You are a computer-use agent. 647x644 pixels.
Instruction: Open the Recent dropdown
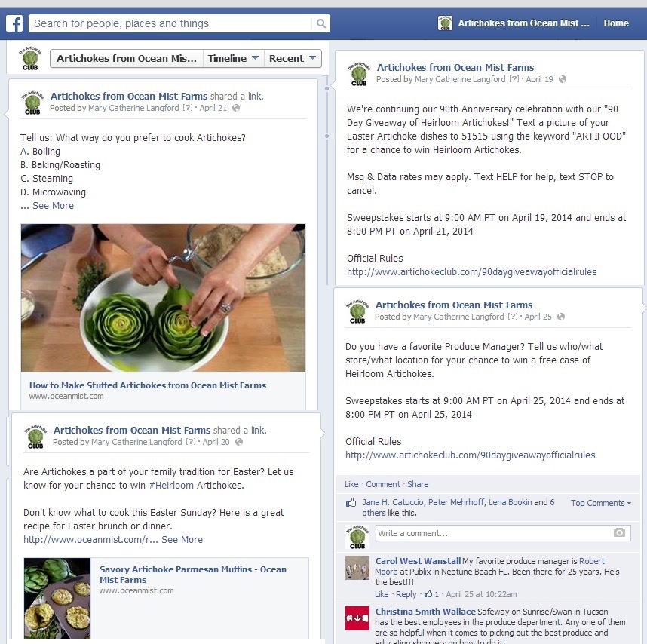tap(293, 58)
